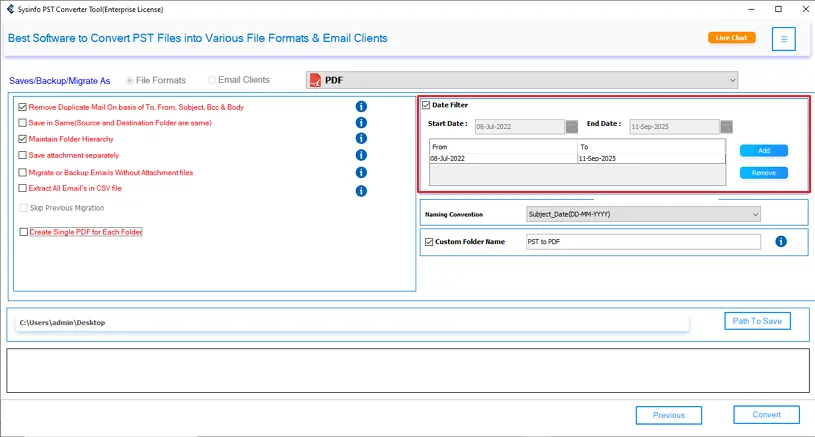Click the Path To Save button

[x=757, y=321]
